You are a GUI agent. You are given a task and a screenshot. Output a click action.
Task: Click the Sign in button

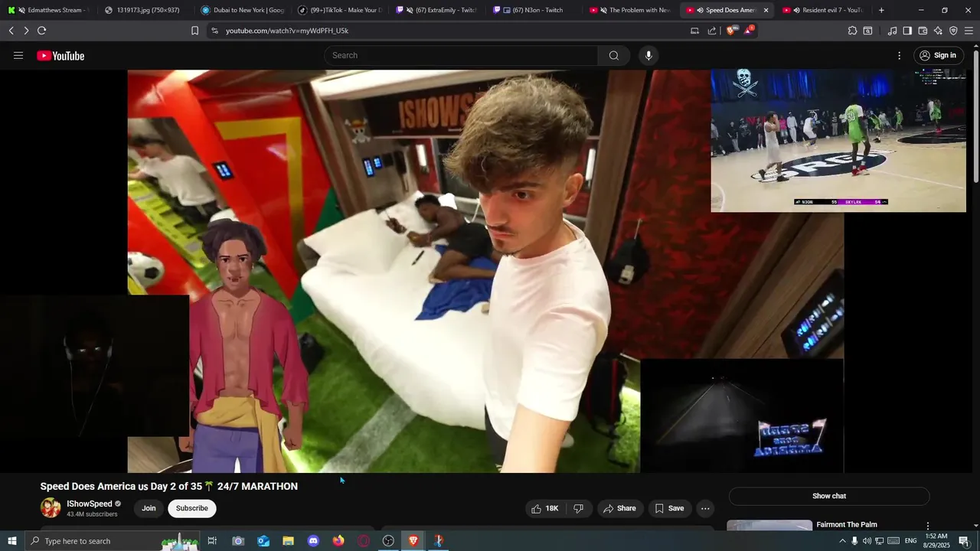939,55
